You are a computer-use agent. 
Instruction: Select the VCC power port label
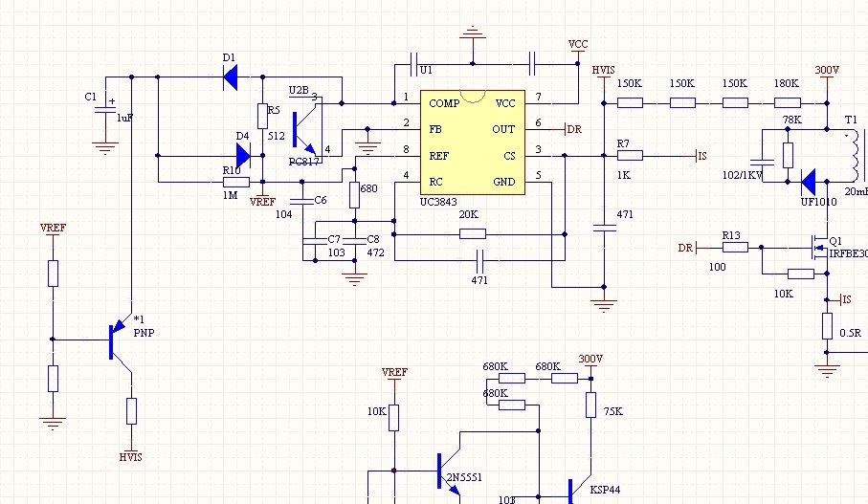578,45
